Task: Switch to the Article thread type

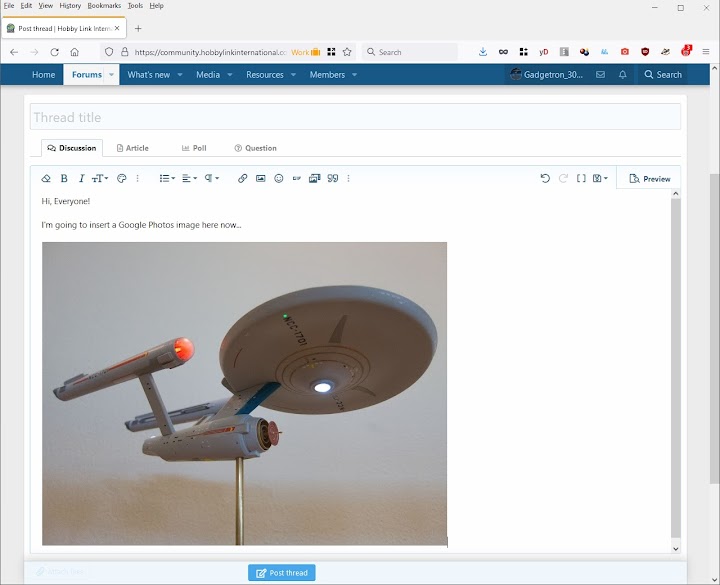Action: coord(133,148)
